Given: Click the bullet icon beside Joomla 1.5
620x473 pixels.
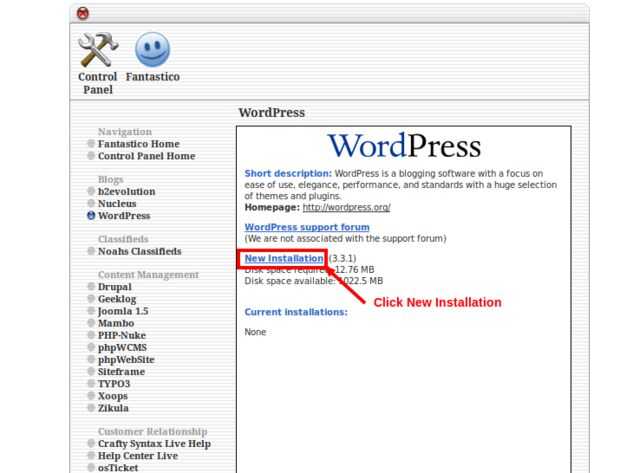Looking at the screenshot, I should pos(91,311).
